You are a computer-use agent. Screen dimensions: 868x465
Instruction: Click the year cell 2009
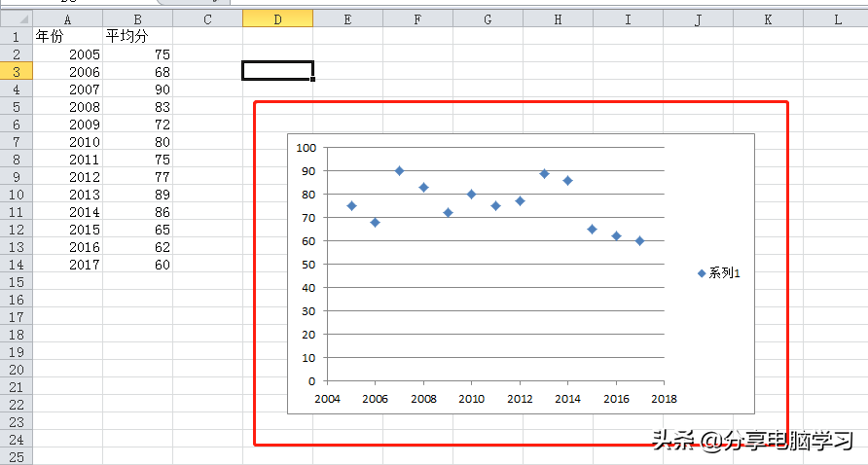[x=67, y=124]
